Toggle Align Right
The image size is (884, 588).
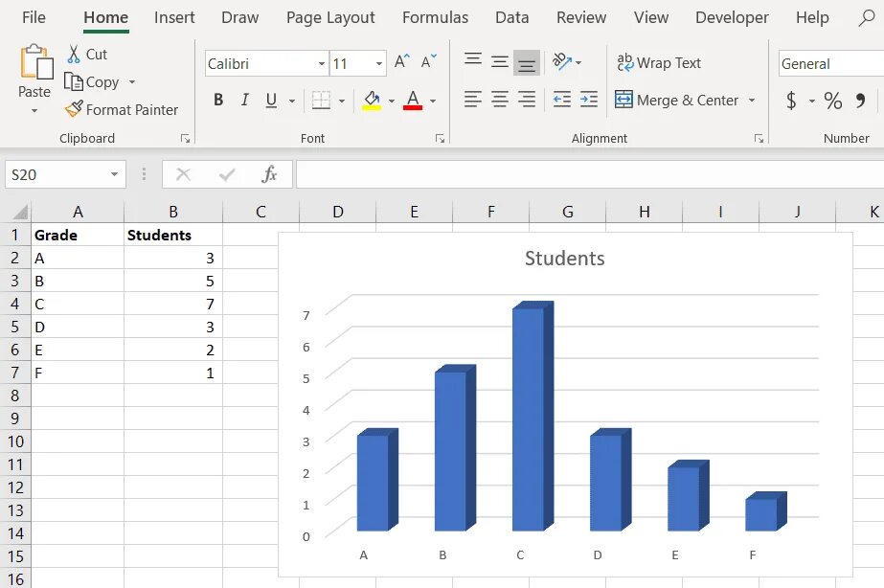coord(527,100)
